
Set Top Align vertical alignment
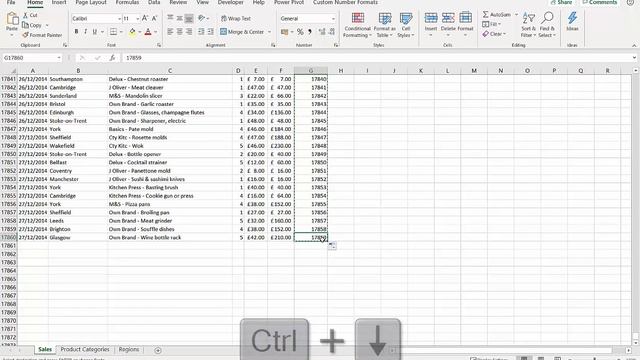pyautogui.click(x=170, y=18)
